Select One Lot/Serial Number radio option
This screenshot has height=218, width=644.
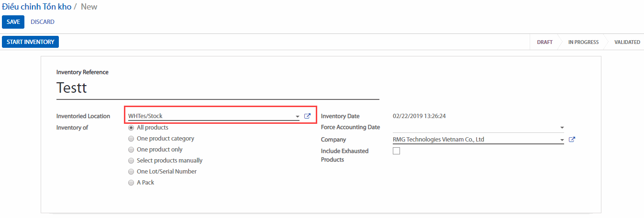click(131, 172)
